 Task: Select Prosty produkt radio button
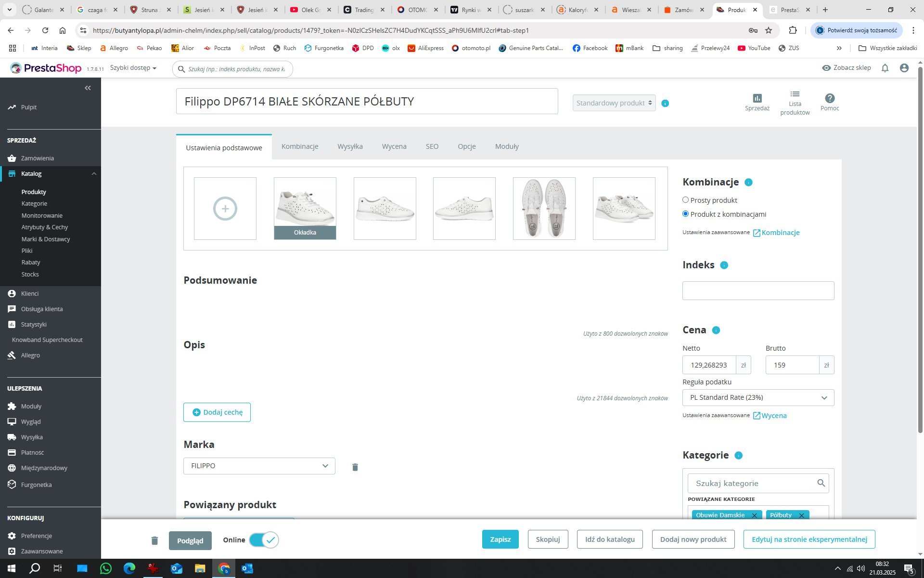coord(685,200)
